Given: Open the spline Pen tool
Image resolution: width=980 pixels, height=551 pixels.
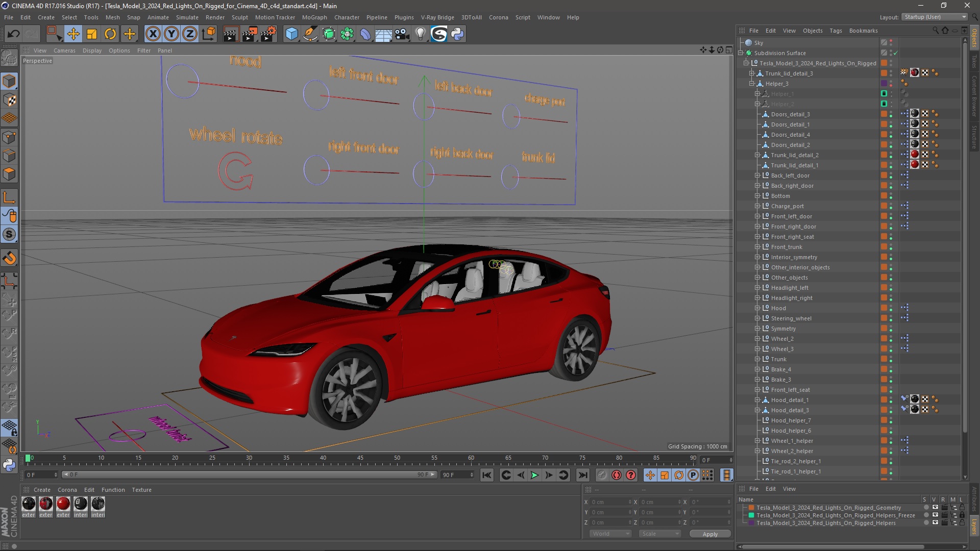Looking at the screenshot, I should (310, 34).
